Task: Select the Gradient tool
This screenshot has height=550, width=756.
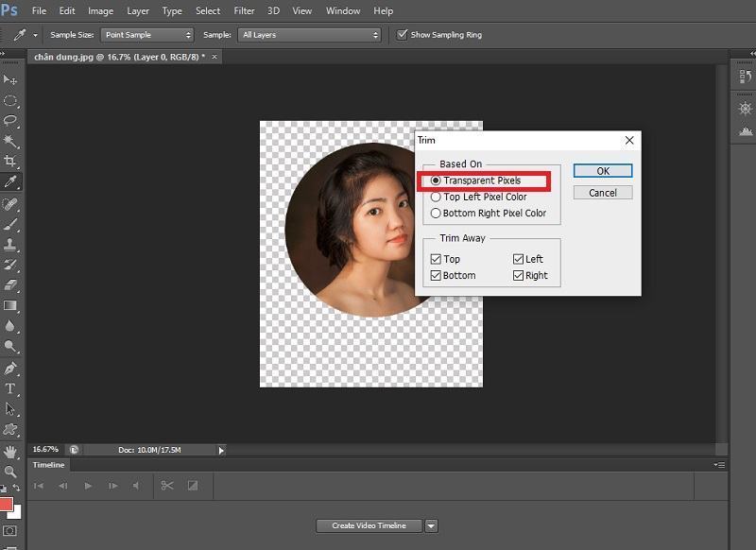Action: (x=11, y=305)
